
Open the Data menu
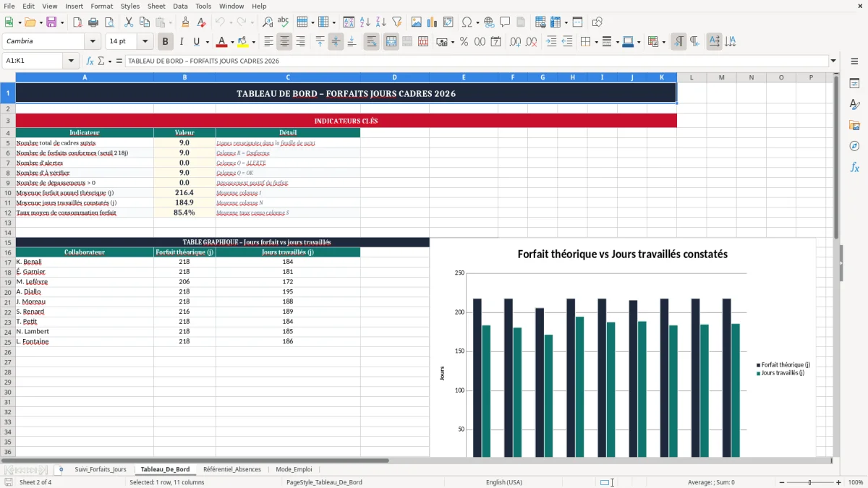coord(181,6)
